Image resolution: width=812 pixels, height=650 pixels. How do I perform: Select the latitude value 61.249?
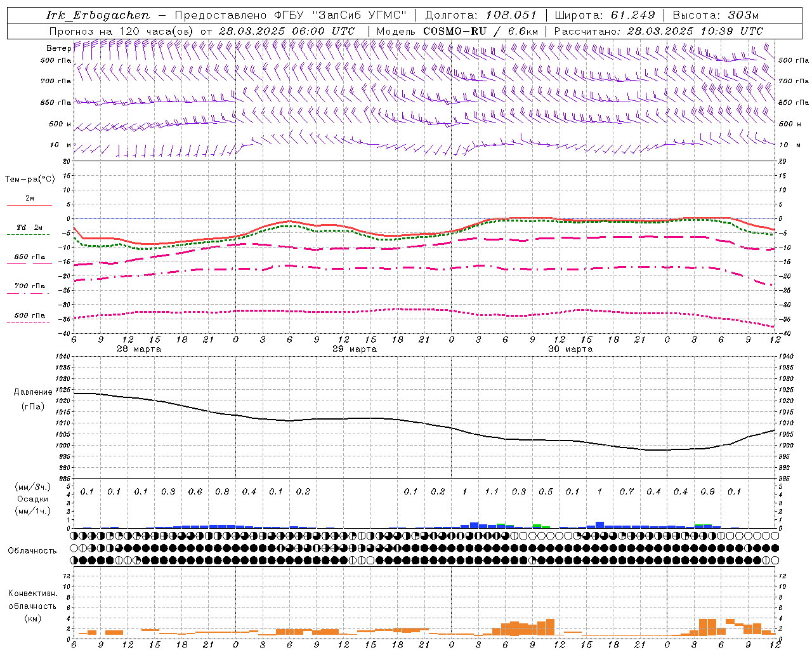click(x=632, y=15)
